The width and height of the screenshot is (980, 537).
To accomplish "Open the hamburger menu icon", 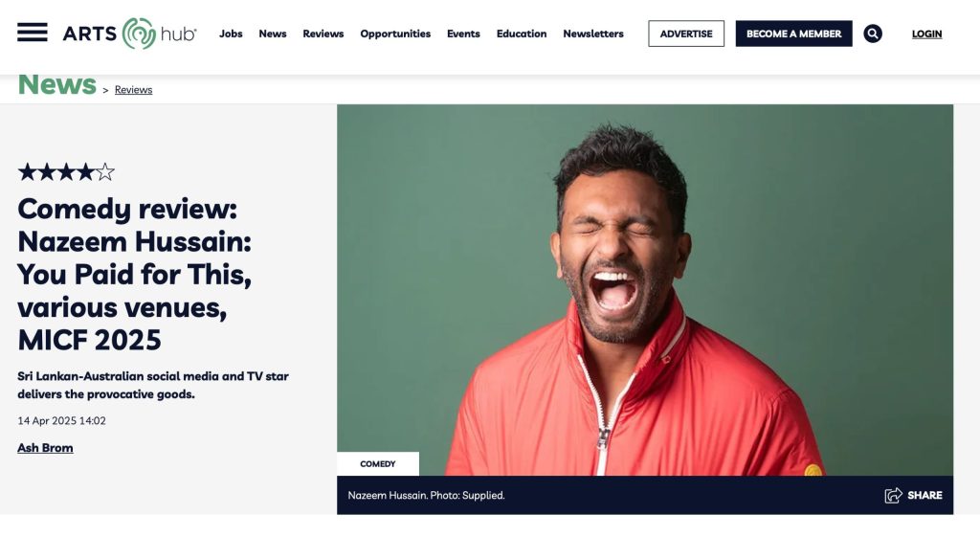I will pos(33,33).
